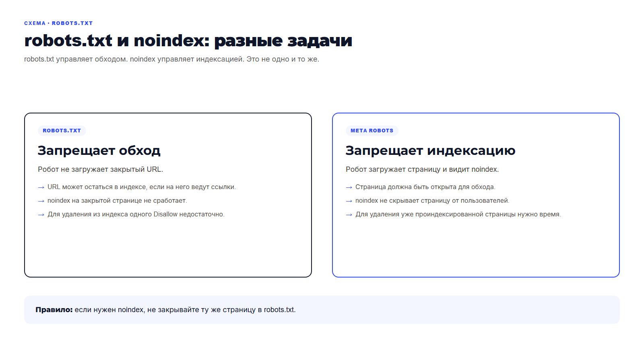Select the heading 'Запрещает обход'
The image size is (644, 362).
coord(99,150)
